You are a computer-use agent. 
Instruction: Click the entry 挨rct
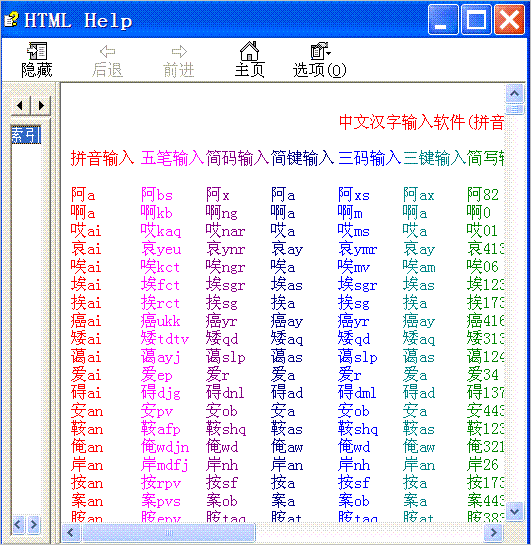point(160,303)
